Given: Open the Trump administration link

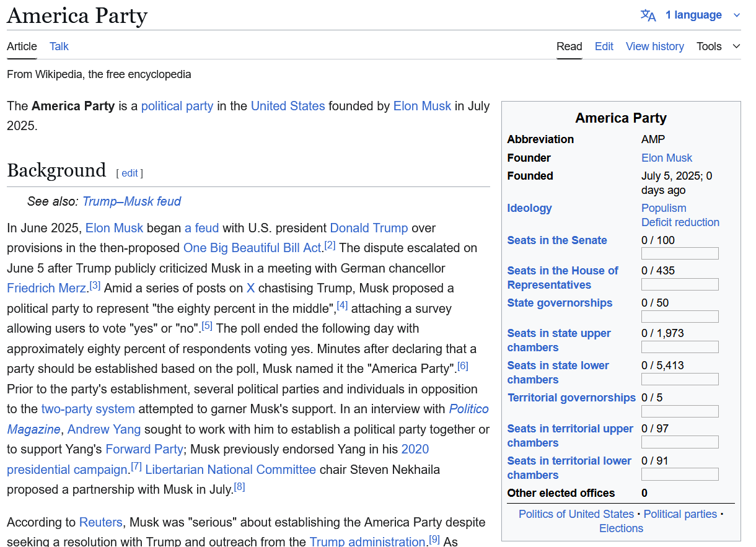Looking at the screenshot, I should tap(368, 541).
